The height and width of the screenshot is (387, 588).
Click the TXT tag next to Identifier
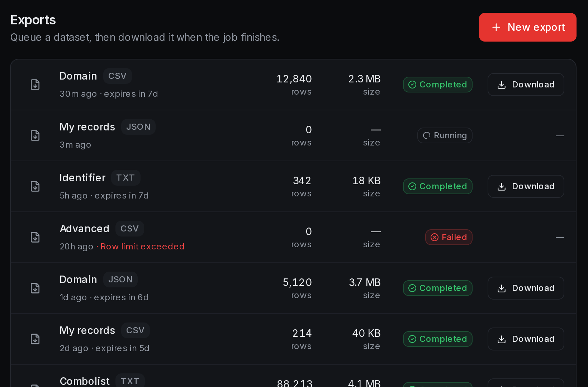pos(125,178)
